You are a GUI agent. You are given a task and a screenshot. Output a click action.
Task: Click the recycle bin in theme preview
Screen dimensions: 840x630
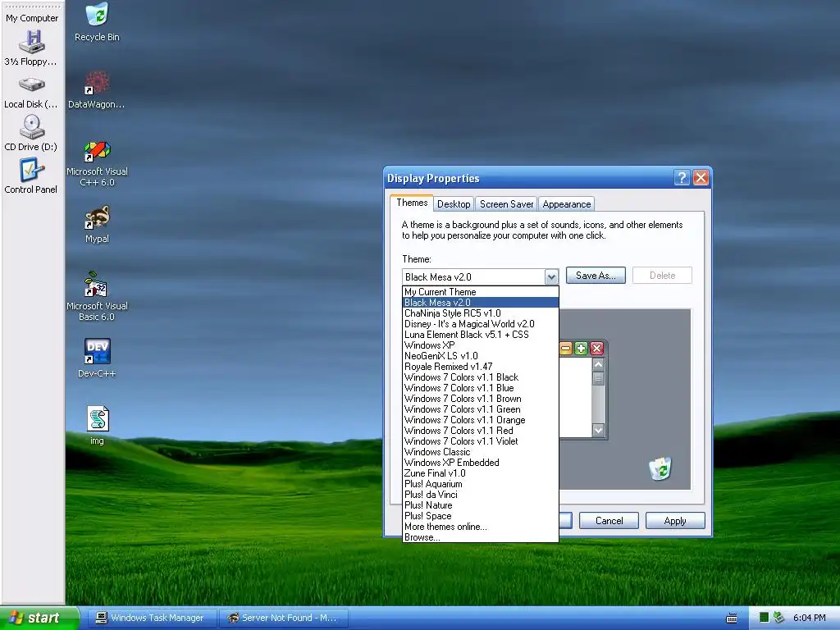point(660,468)
